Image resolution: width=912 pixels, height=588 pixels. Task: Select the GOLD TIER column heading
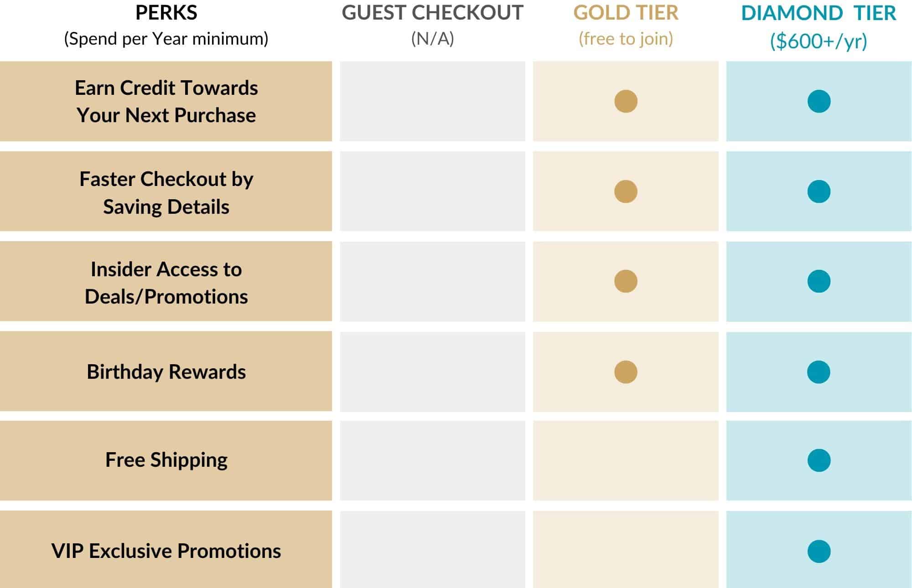click(x=626, y=13)
